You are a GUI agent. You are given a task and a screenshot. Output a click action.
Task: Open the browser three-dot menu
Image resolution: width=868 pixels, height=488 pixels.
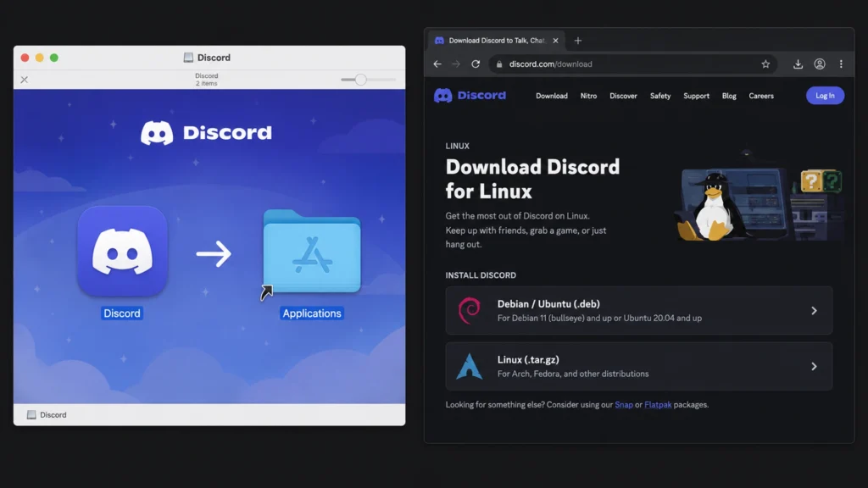point(841,64)
